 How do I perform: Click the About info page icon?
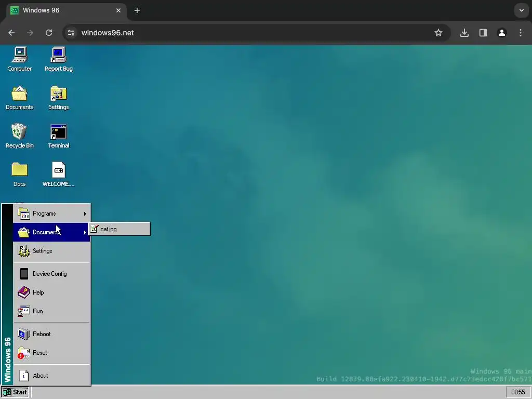click(x=24, y=375)
